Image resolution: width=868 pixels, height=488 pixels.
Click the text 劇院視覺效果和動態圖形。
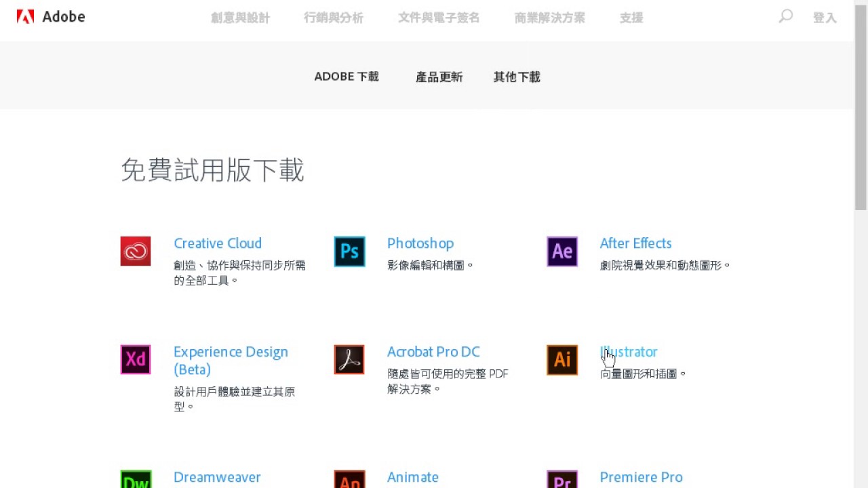tap(665, 265)
